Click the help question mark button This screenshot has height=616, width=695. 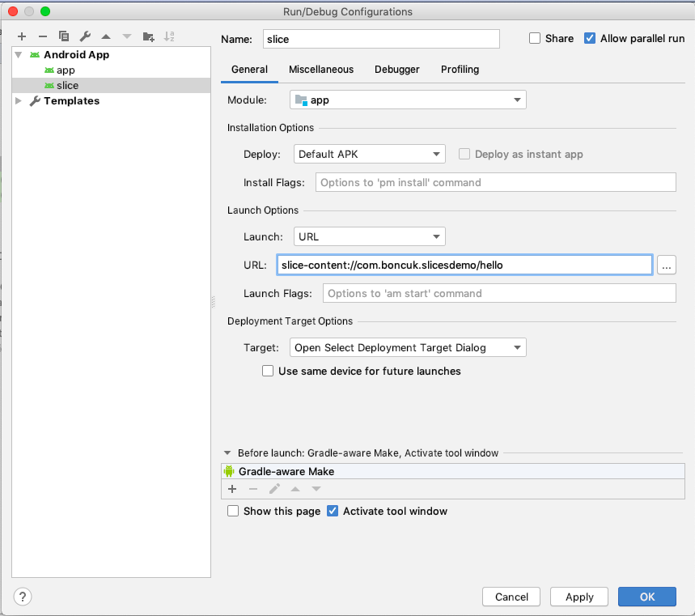(23, 597)
